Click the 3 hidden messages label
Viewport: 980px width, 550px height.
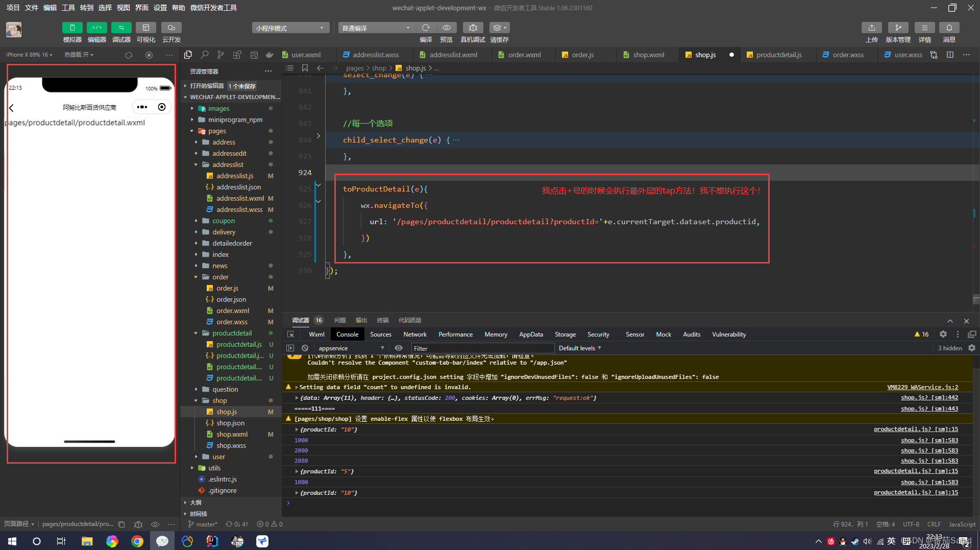click(949, 348)
